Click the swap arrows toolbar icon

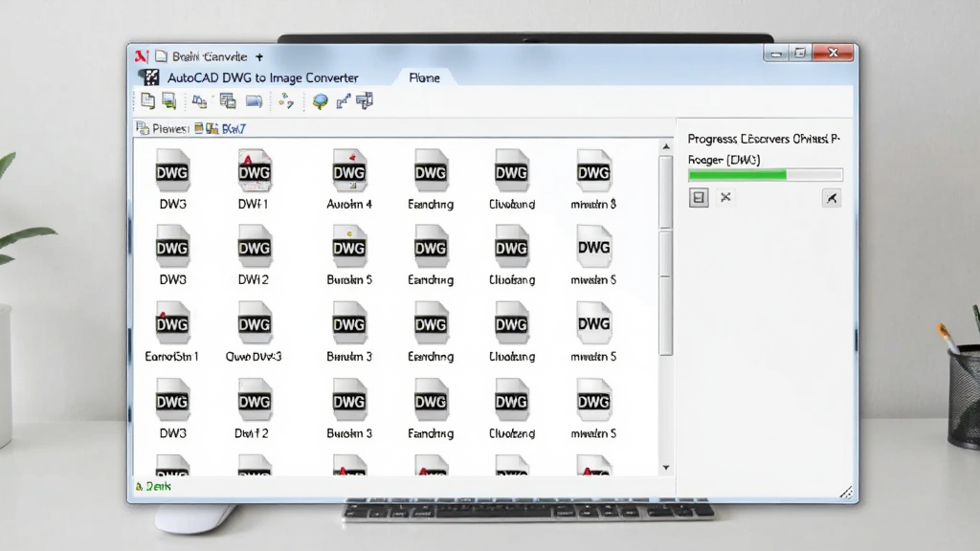click(286, 100)
